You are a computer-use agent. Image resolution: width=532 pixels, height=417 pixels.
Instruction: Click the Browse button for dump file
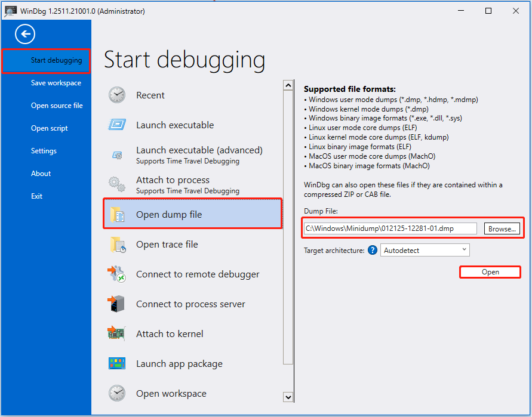502,228
